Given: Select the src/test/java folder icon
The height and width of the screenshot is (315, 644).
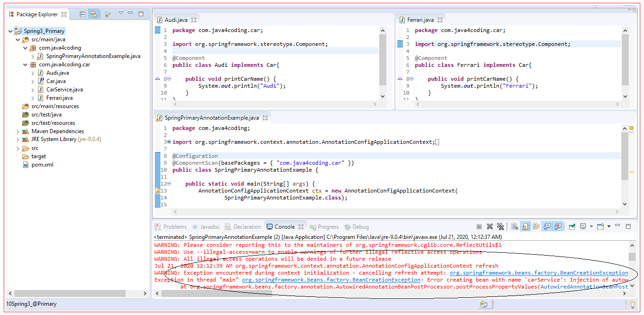Looking at the screenshot, I should point(26,115).
